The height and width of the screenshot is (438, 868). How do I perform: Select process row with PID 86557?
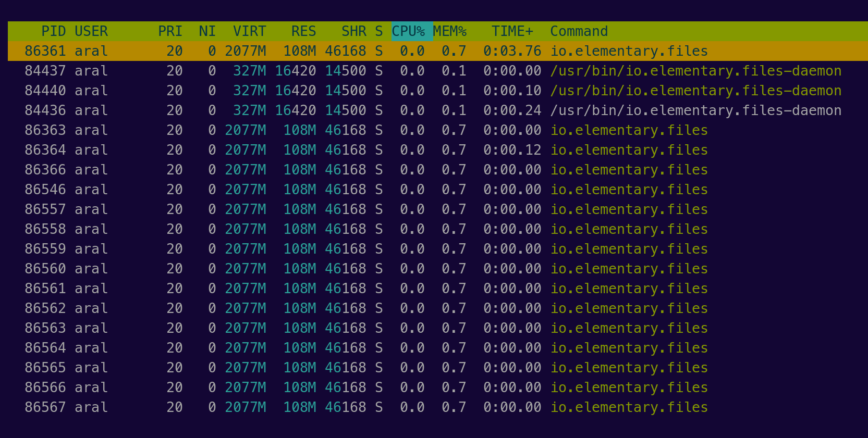point(438,209)
